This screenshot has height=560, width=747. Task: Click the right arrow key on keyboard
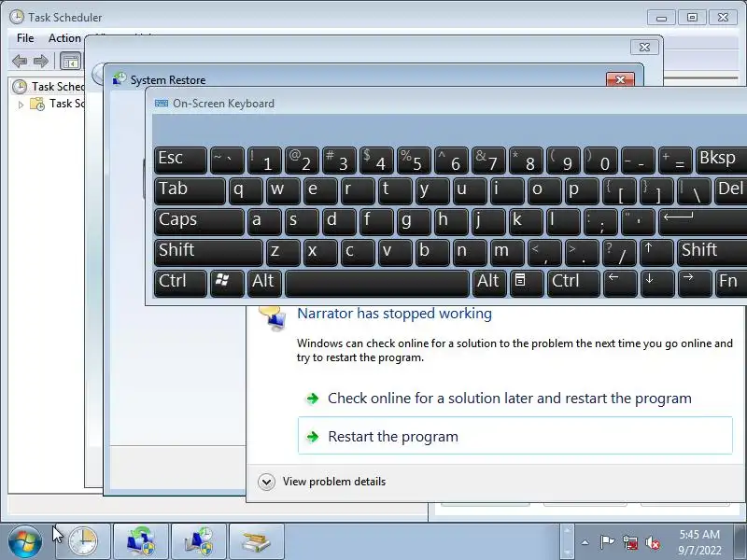[695, 283]
